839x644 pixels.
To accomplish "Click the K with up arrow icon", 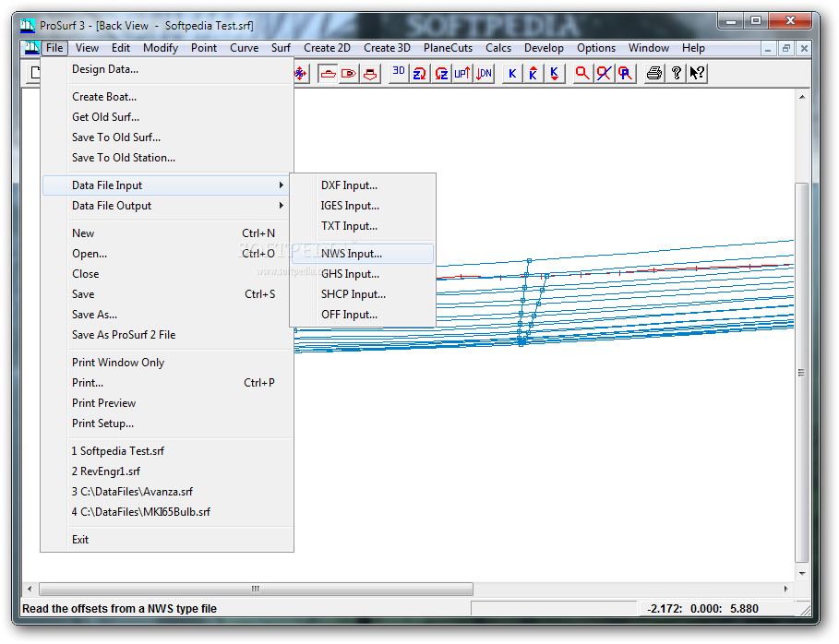I will 533,73.
